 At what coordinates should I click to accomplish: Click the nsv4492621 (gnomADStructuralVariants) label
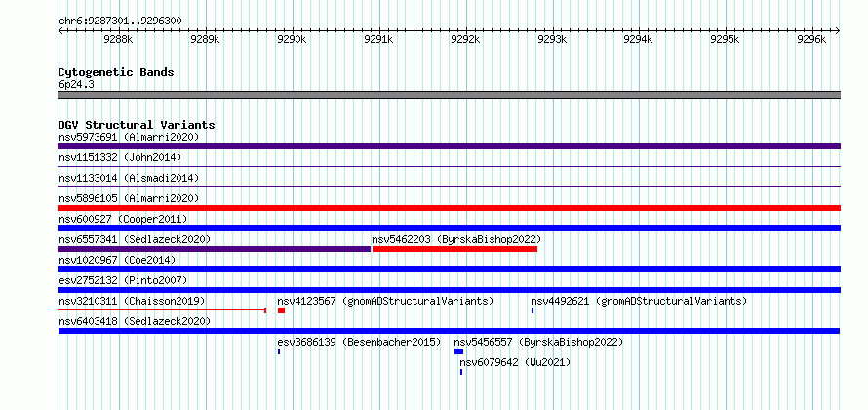coord(639,301)
